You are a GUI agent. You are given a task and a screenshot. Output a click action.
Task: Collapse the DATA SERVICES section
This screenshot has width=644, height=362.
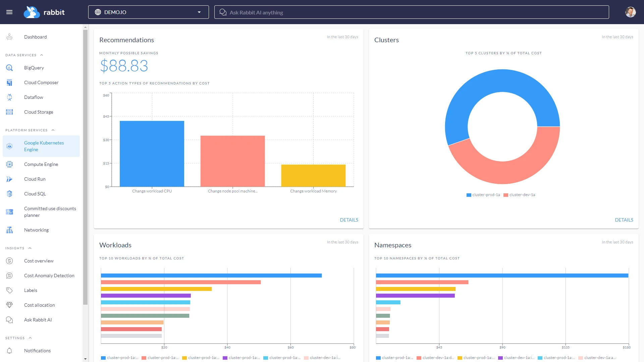[x=42, y=55]
